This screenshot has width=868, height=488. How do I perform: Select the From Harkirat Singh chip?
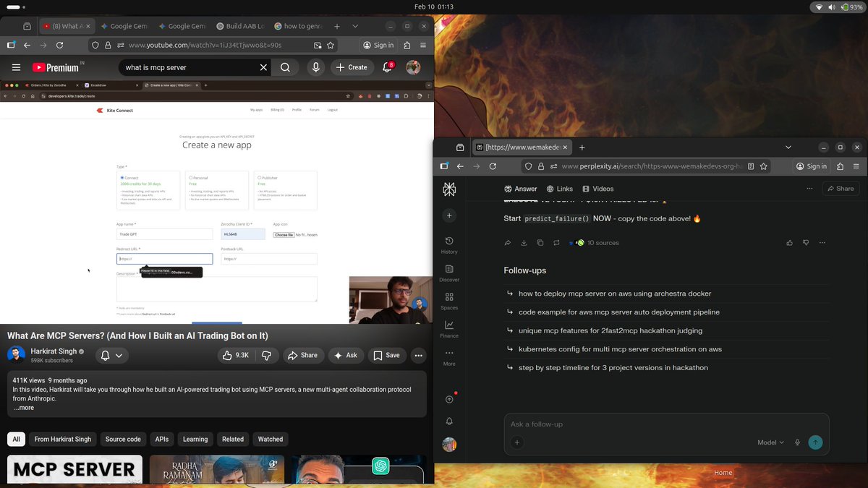[x=63, y=439]
